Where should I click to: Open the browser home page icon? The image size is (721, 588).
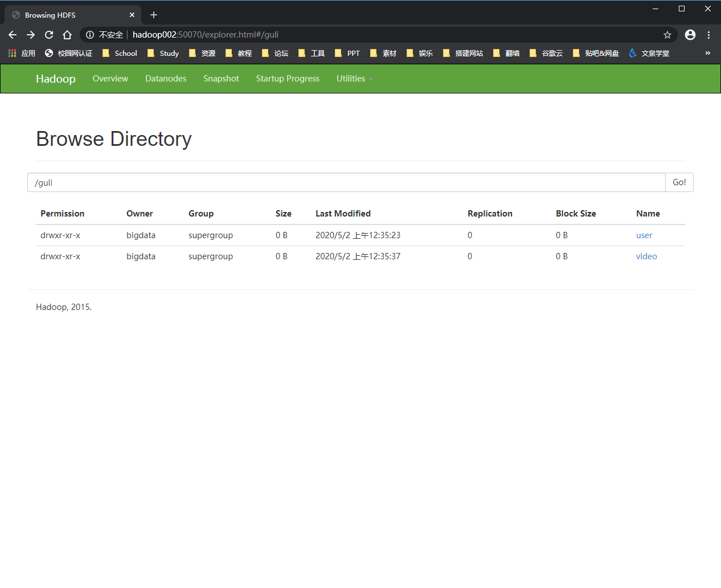click(x=67, y=35)
